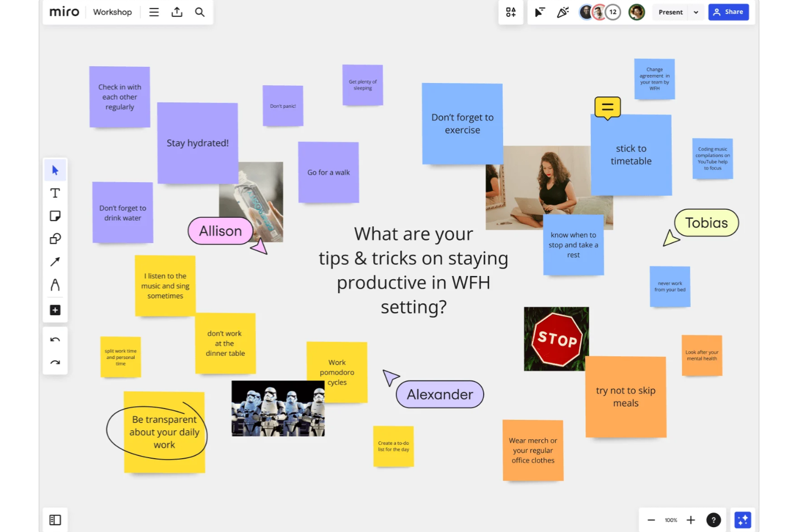The height and width of the screenshot is (532, 798).
Task: Toggle the collaborators' cursors icon
Action: [x=540, y=12]
